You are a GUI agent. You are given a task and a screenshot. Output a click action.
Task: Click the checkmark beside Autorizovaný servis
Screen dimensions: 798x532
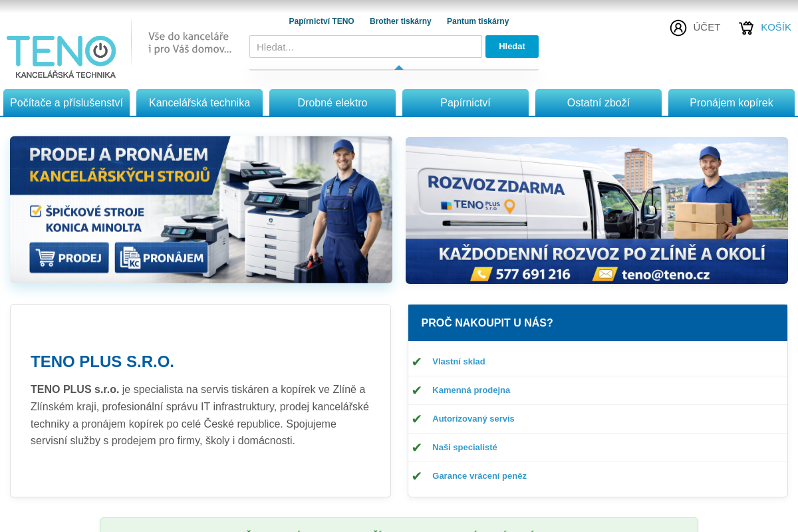point(417,418)
